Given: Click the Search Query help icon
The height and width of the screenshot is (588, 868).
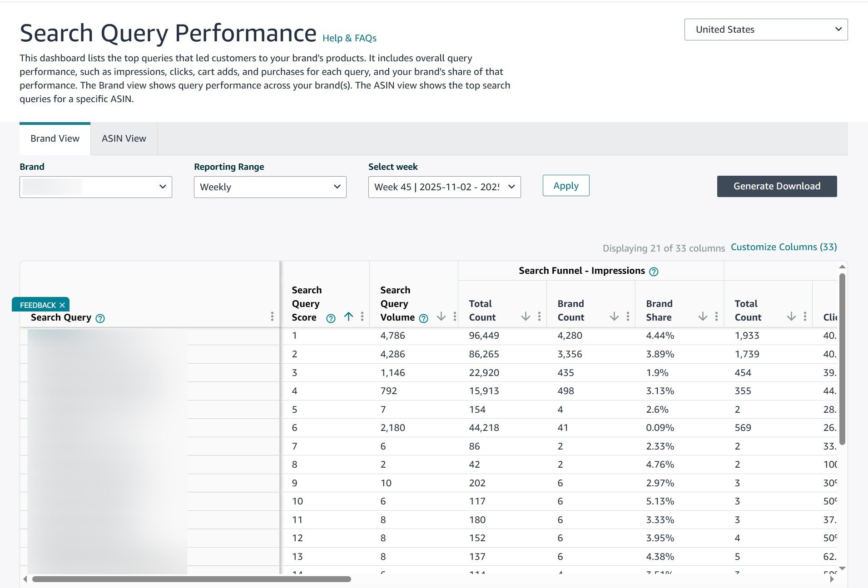Looking at the screenshot, I should pos(100,318).
